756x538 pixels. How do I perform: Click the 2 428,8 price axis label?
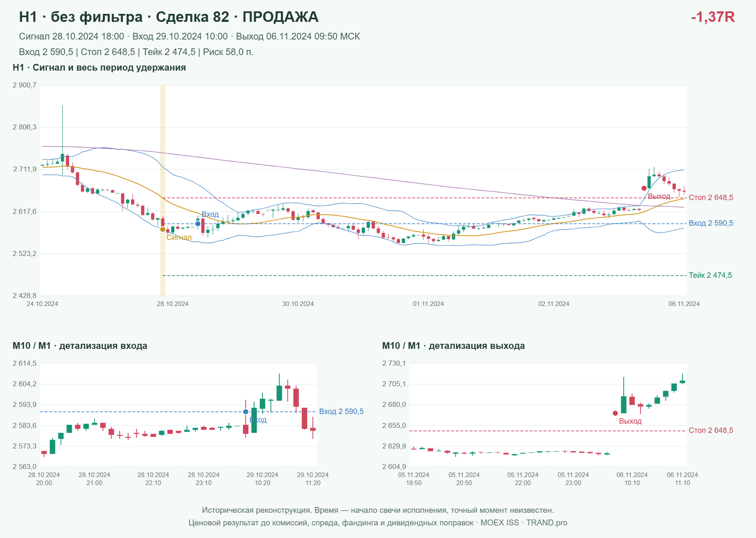tap(24, 296)
